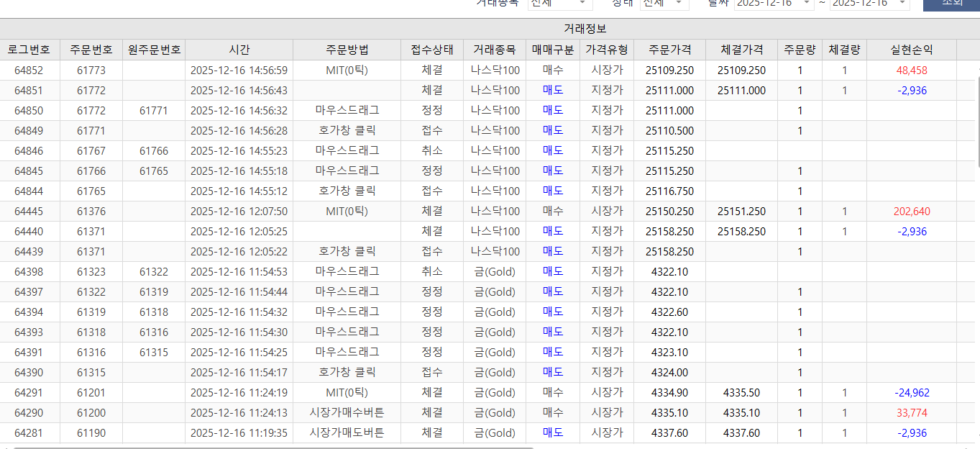The height and width of the screenshot is (449, 980).
Task: Click the 주문방법 column header
Action: (x=347, y=50)
